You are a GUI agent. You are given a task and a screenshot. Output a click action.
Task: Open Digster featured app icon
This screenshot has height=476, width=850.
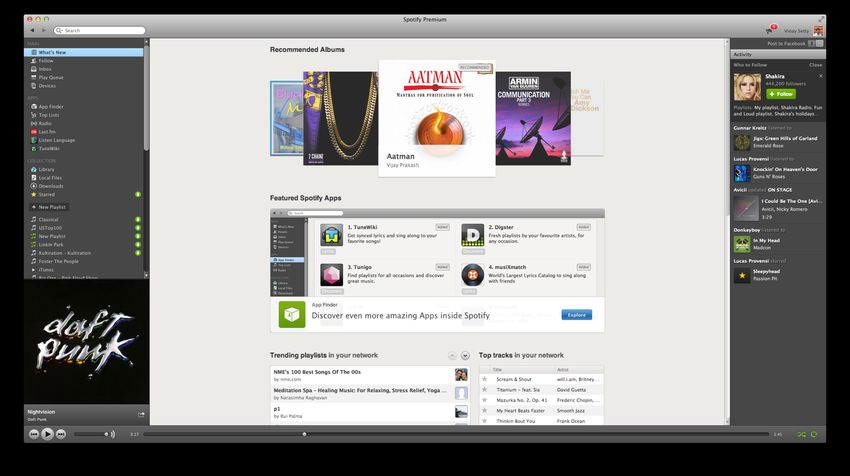point(472,235)
